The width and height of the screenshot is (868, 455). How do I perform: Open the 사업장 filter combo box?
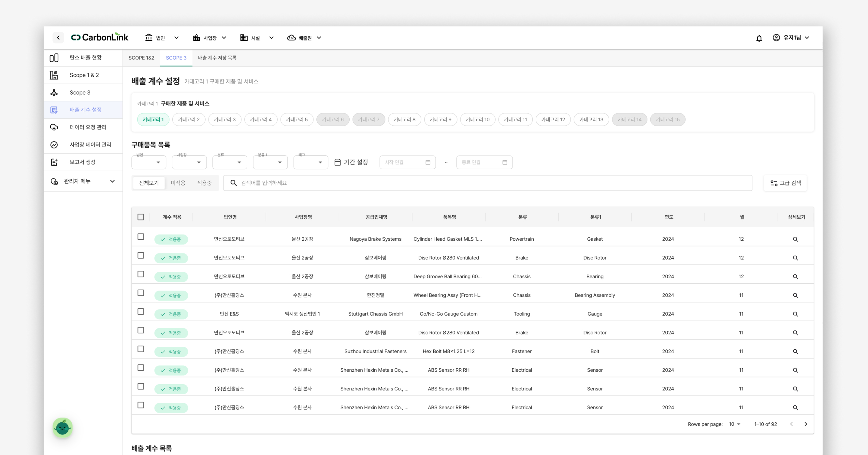point(189,162)
